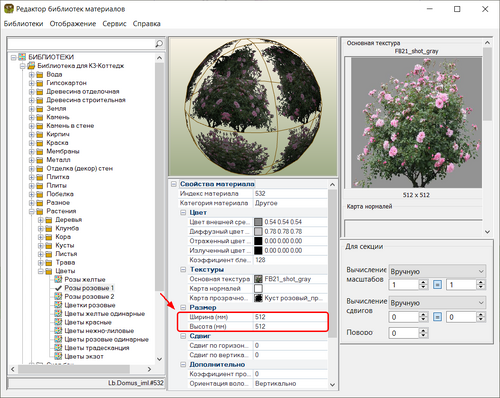Image resolution: width=500 pixels, height=398 pixels.
Task: Focus the library search field
Action: 81,44
